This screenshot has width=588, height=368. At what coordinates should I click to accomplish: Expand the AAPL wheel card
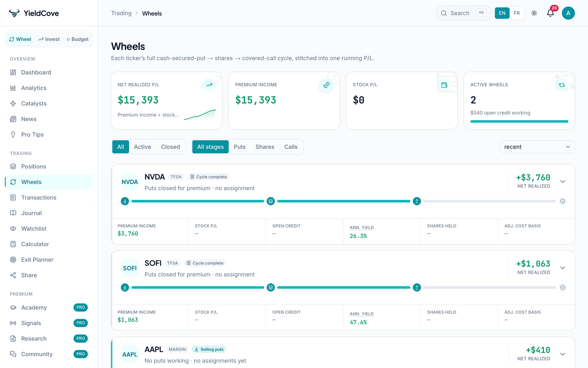click(x=563, y=354)
